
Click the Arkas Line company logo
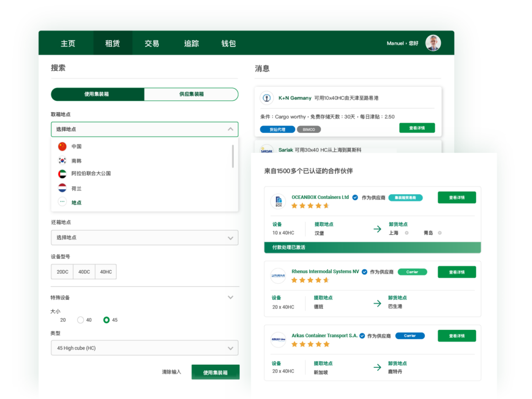278,340
